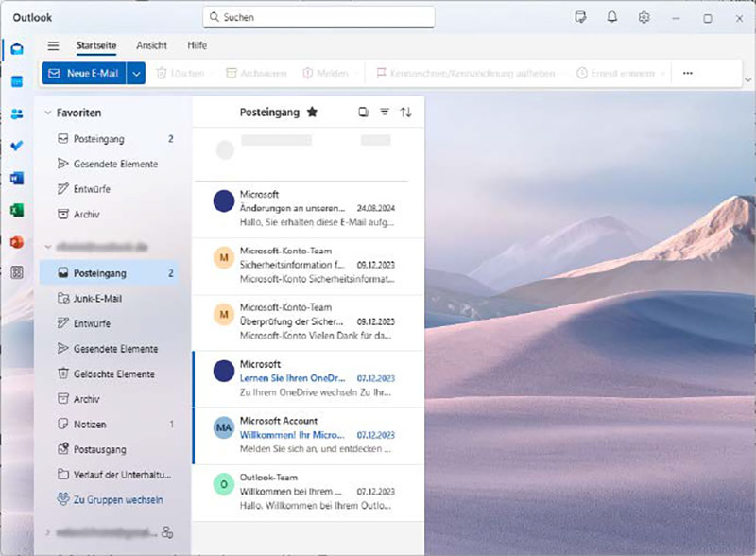Screen dimensions: 756x556
Task: Click the Melden report button
Action: coord(325,74)
